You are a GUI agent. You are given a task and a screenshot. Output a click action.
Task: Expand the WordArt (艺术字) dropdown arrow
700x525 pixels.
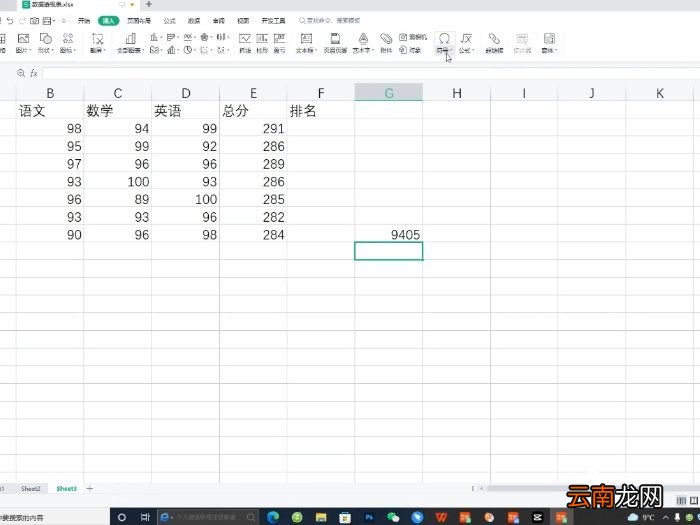[x=373, y=50]
